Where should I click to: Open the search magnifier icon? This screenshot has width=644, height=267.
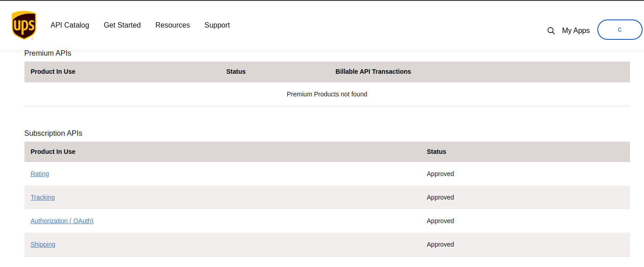tap(551, 31)
